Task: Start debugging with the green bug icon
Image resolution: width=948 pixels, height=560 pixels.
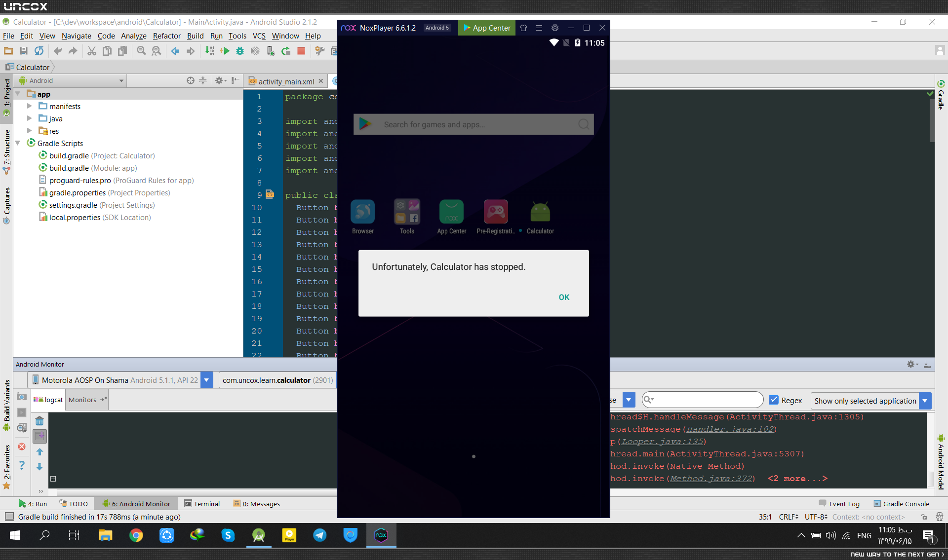Action: coord(240,51)
